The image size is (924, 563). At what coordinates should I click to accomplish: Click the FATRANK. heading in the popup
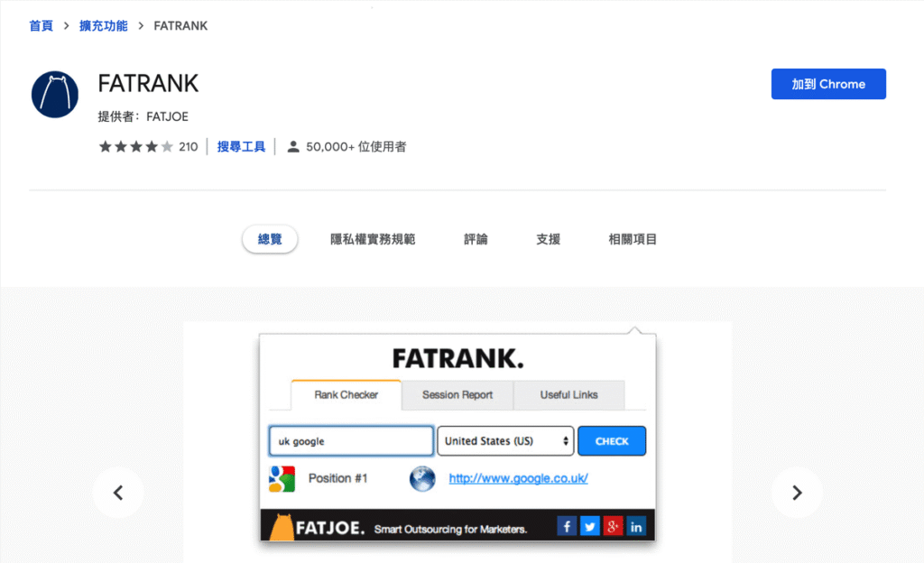[457, 358]
